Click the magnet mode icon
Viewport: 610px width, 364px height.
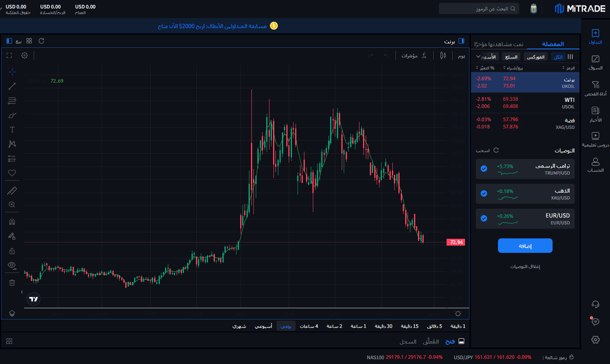(x=12, y=222)
